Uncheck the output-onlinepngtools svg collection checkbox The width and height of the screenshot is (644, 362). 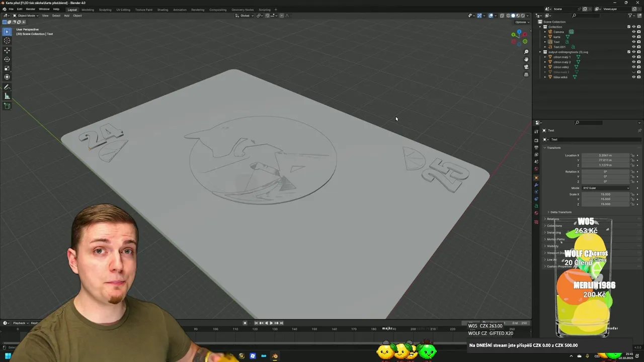point(629,52)
